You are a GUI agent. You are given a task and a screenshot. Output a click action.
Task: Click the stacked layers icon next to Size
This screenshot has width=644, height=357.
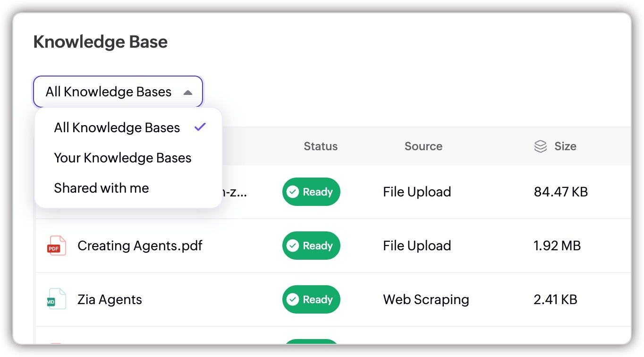[540, 146]
